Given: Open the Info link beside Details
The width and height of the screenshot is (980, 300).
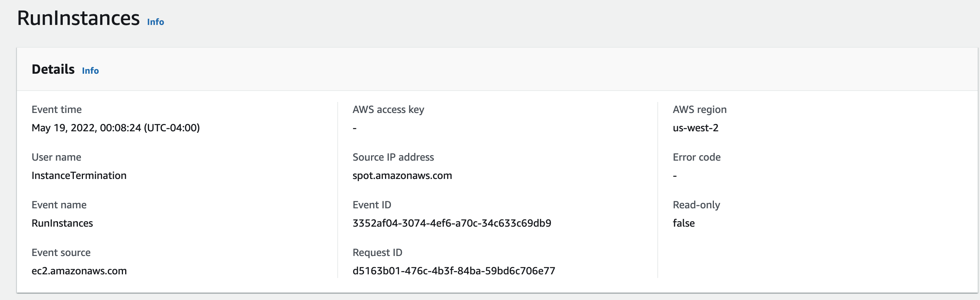Looking at the screenshot, I should (x=91, y=71).
